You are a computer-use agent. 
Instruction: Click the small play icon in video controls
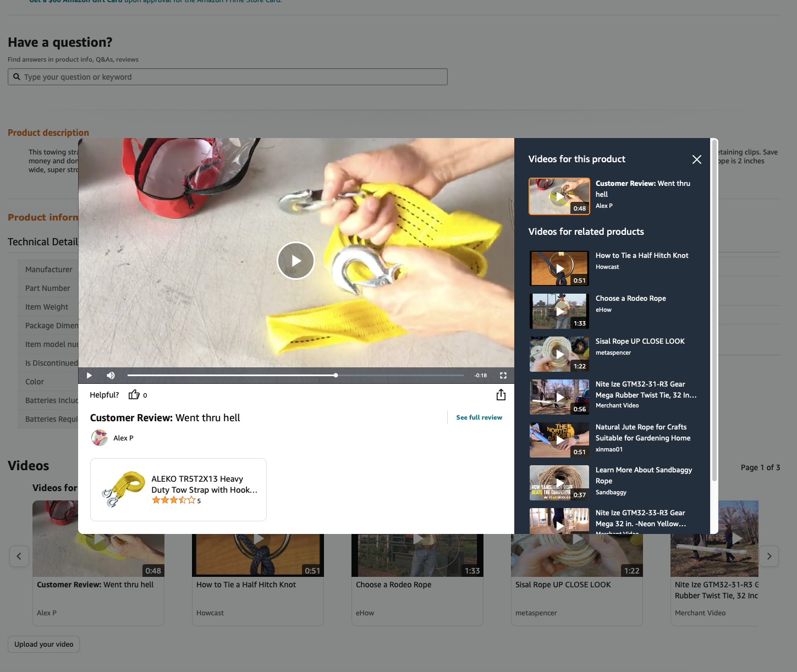click(89, 376)
